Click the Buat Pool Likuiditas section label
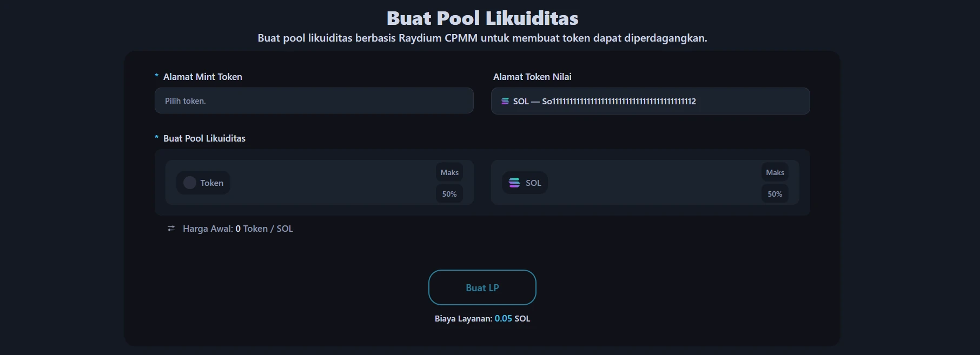 (204, 138)
